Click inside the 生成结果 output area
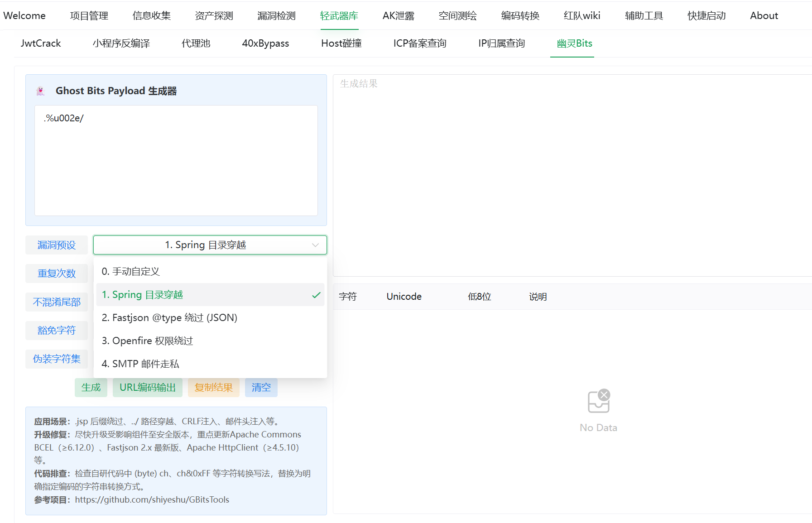The width and height of the screenshot is (812, 523). pos(572,175)
